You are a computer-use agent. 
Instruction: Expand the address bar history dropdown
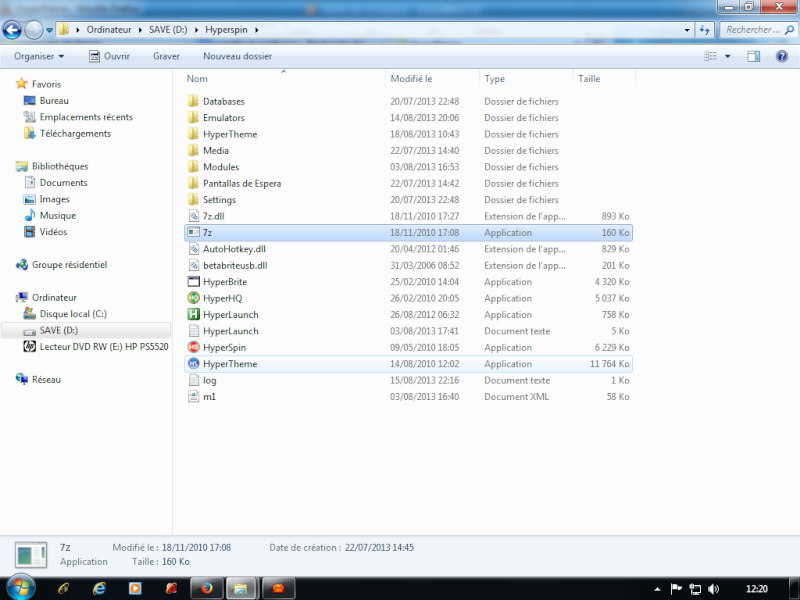click(687, 30)
